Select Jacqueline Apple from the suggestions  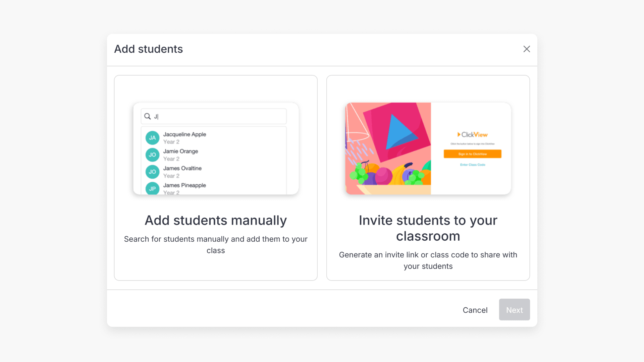pos(184,137)
